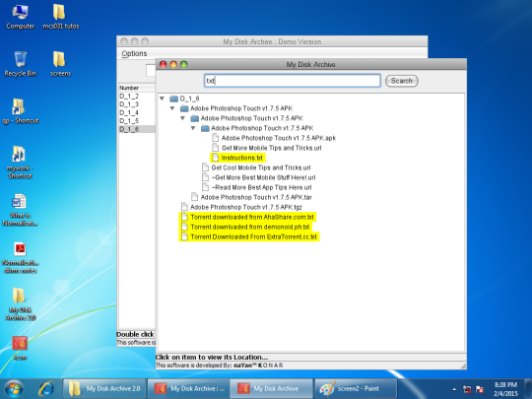This screenshot has height=399, width=532.
Task: Click folder icon of D_1_6 node
Action: 174,99
